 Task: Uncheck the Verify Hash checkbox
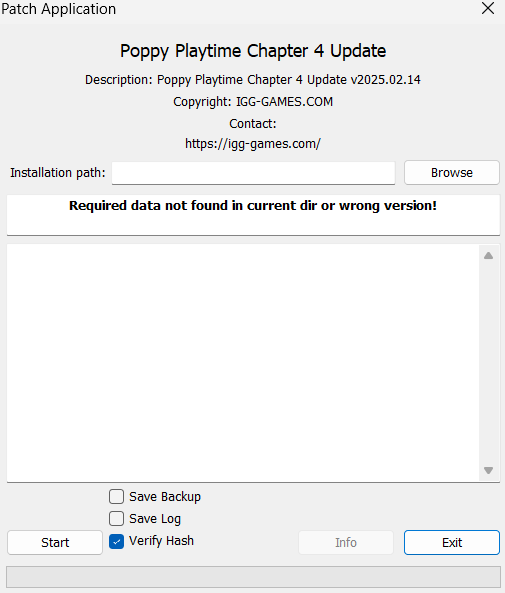click(117, 542)
